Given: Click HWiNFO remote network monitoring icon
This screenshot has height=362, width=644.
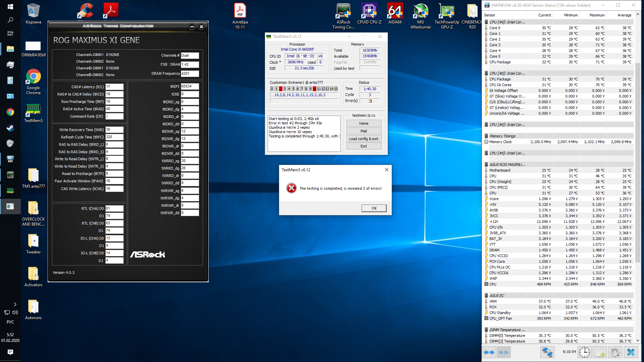Looking at the screenshot, I should (547, 352).
